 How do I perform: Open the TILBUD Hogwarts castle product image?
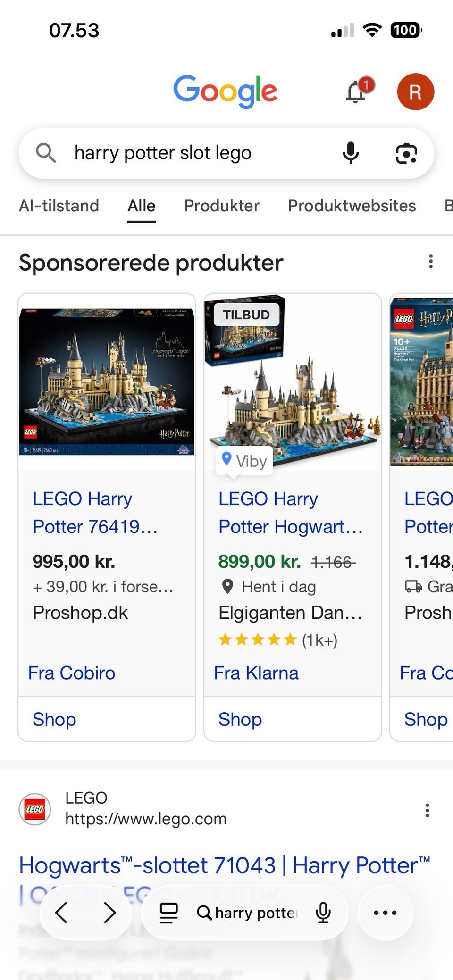293,382
